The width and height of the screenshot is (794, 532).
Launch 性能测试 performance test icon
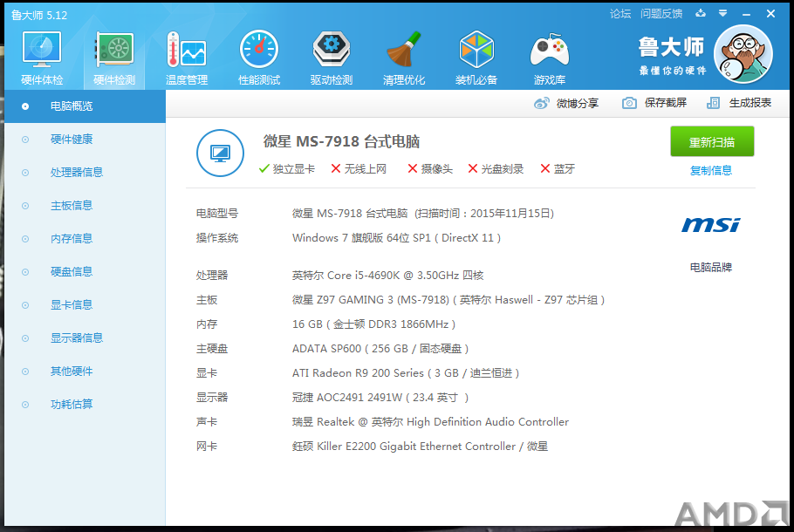259,49
